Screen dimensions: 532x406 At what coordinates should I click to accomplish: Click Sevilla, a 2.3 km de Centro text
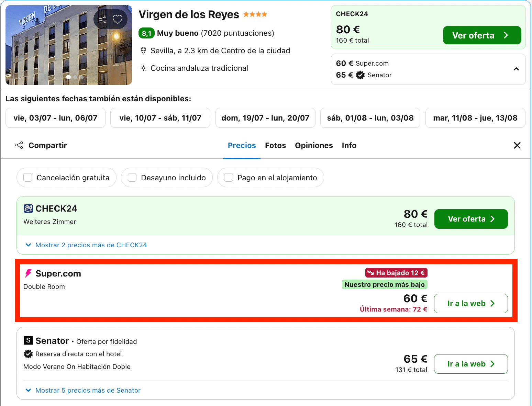(220, 51)
